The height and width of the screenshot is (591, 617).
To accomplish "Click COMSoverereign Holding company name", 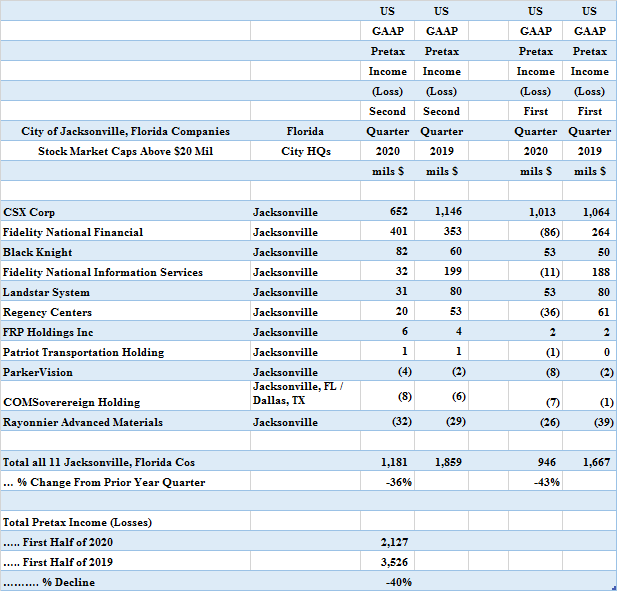I will (x=72, y=403).
